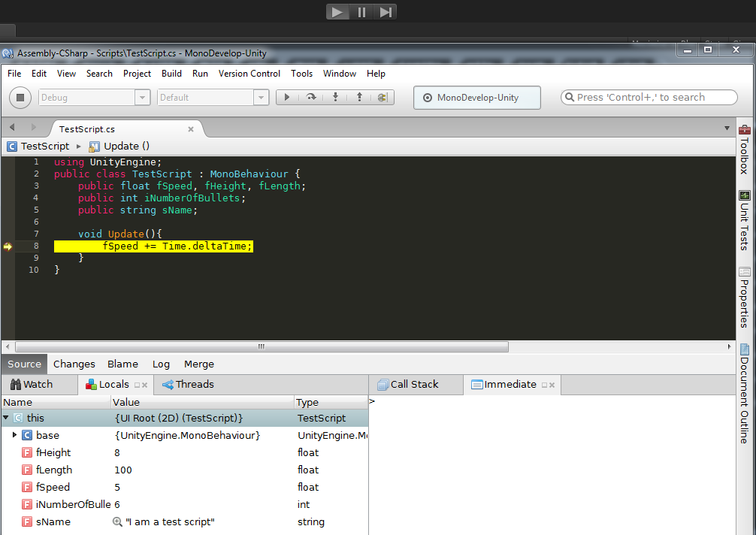
Task: Click the Detach debugger icon
Action: tap(383, 98)
